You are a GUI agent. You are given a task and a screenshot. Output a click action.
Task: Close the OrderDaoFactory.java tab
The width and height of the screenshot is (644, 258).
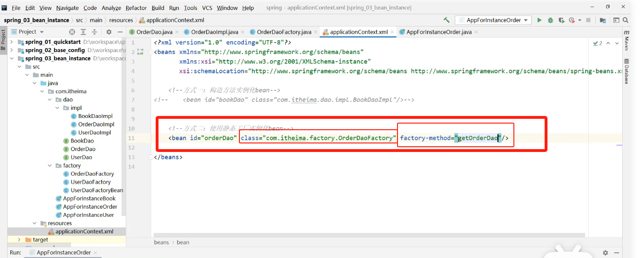pyautogui.click(x=316, y=32)
